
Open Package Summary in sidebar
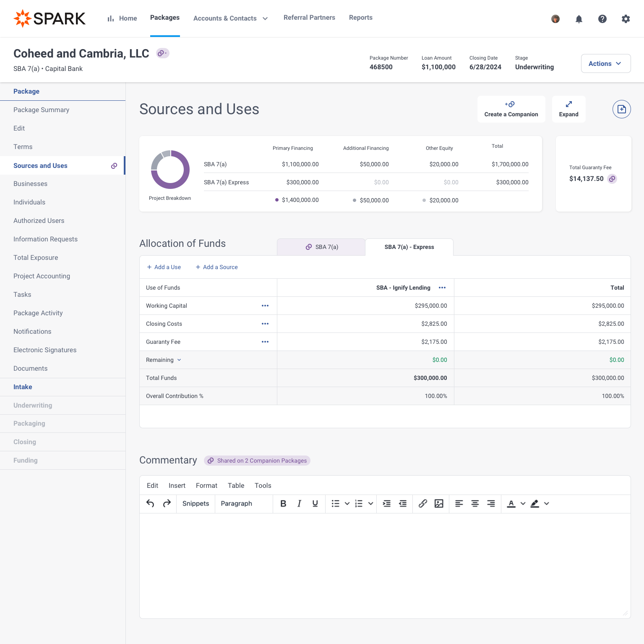click(x=41, y=110)
